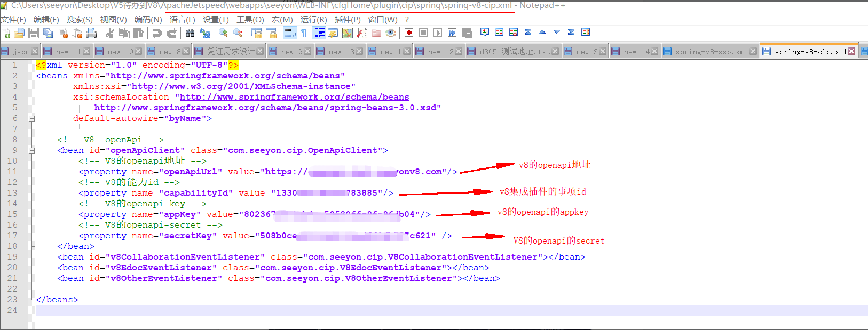Open the 宏(M) menu
The width and height of the screenshot is (868, 330).
tap(282, 20)
